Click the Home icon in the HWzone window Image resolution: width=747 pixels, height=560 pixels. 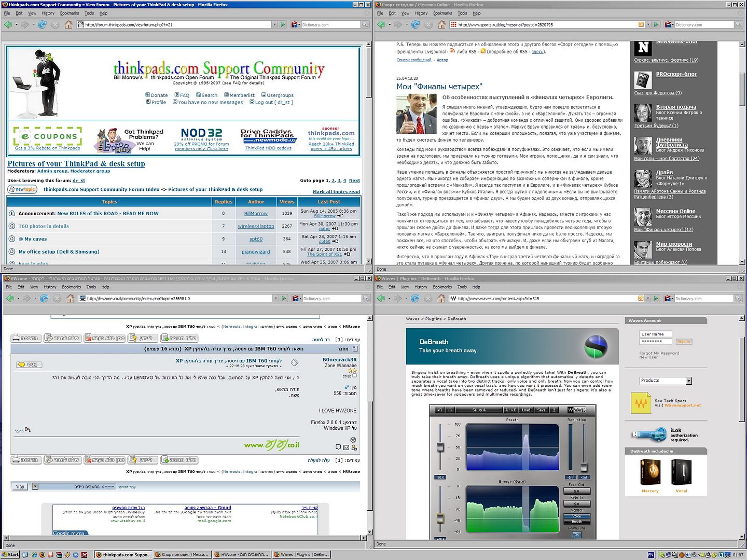click(x=70, y=298)
